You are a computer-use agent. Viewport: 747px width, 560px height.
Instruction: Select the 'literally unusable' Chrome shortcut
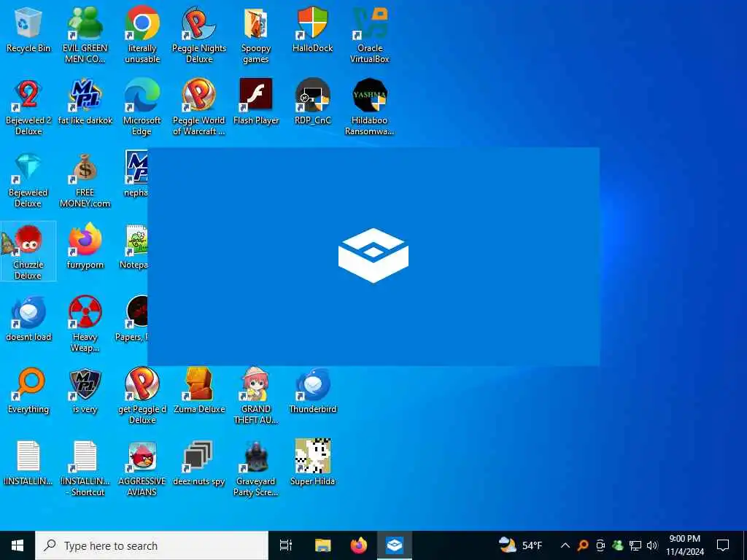pyautogui.click(x=142, y=34)
